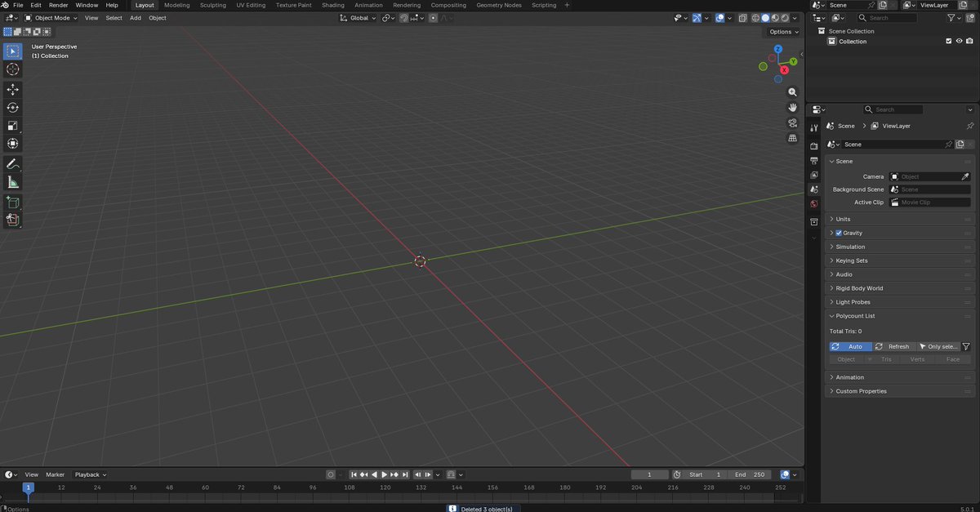This screenshot has height=512, width=980.
Task: Hide Collection in viewport with eye icon
Action: pyautogui.click(x=959, y=41)
